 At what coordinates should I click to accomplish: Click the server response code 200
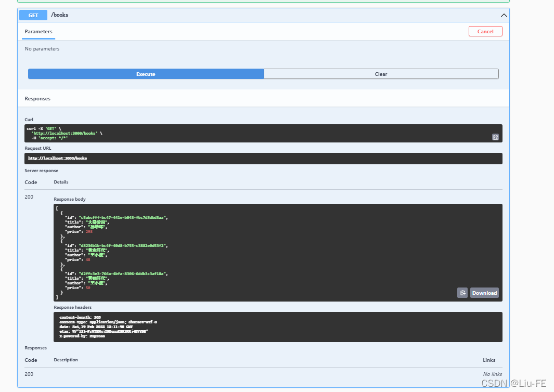click(29, 197)
